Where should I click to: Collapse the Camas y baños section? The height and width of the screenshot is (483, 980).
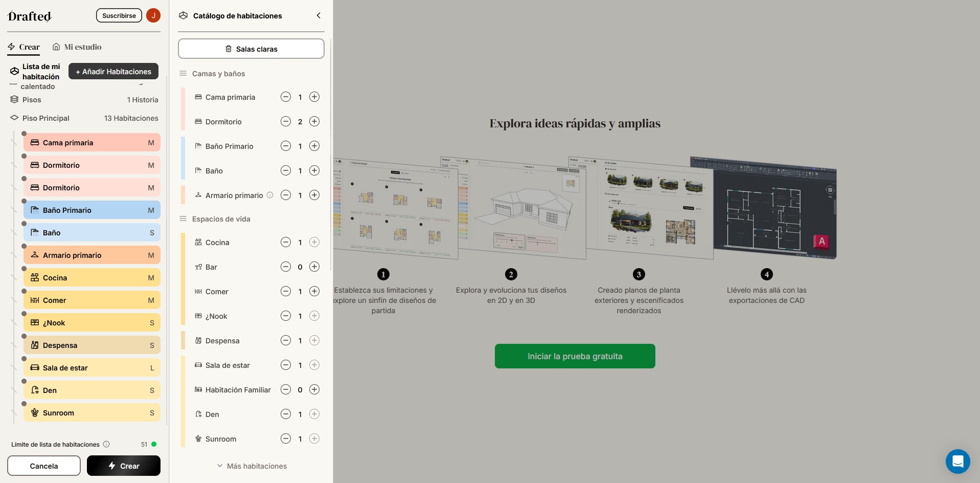183,74
